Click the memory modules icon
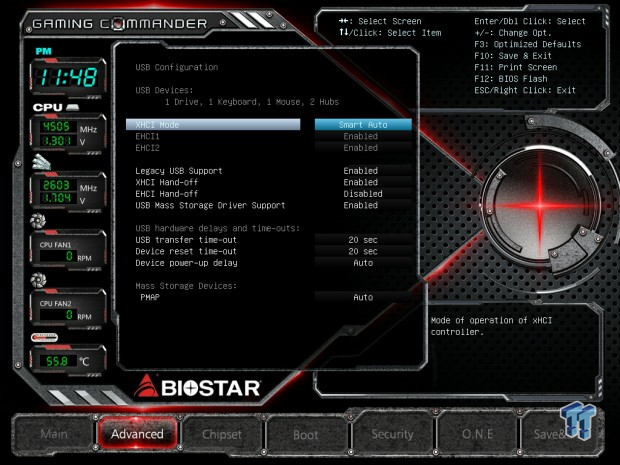620x465 pixels. [x=42, y=162]
